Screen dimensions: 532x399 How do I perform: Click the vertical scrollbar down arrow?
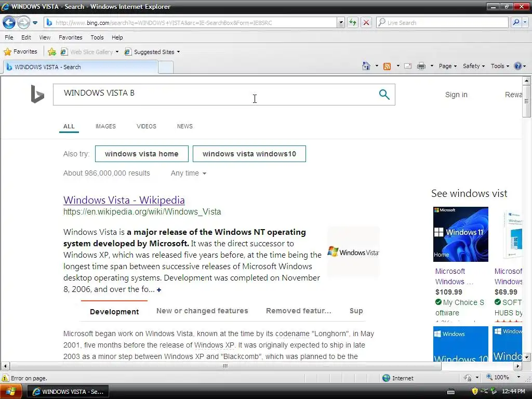[526, 357]
